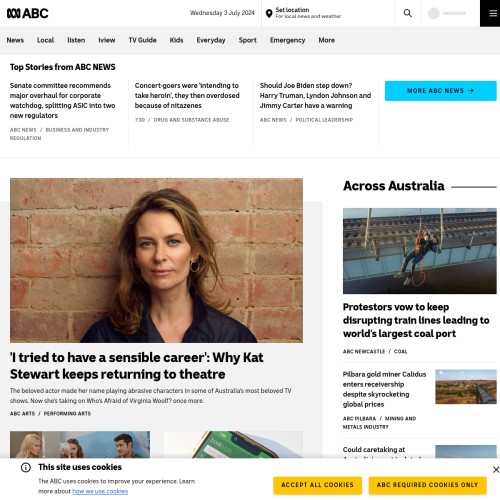Choose ABC required cookies only
The image size is (500, 500).
click(427, 485)
